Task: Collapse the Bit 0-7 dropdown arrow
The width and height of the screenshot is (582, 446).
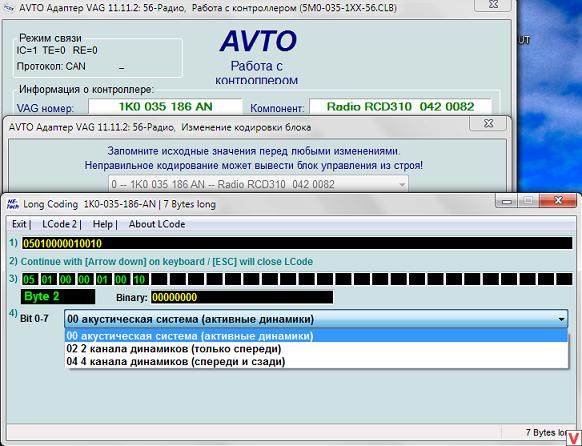Action: point(561,319)
